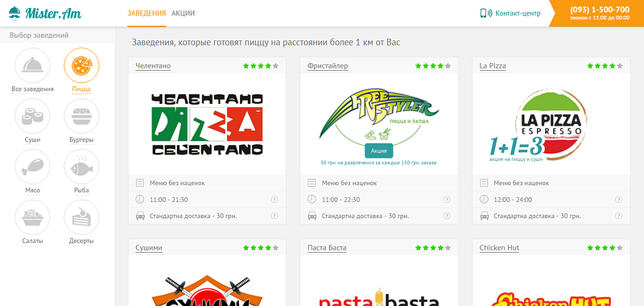Click '11:00 - 21:30' hours text
This screenshot has width=644, height=306.
click(169, 200)
